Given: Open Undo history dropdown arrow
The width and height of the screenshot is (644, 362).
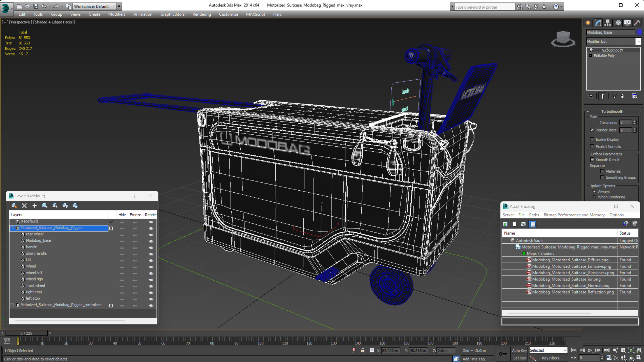Looking at the screenshot, I should (50, 6).
